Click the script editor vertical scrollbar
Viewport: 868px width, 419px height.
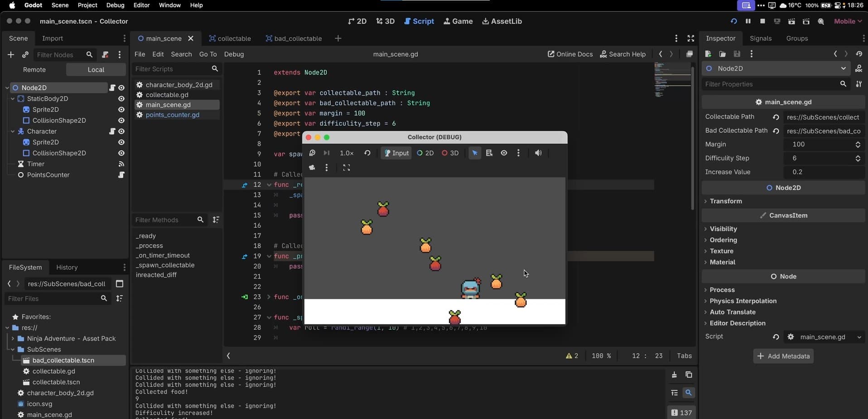coord(693,138)
